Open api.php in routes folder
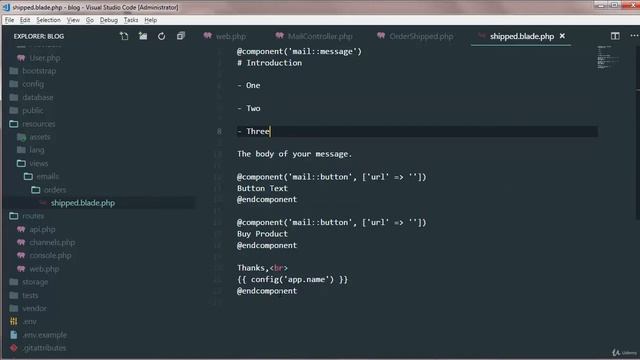This screenshot has height=360, width=640. pyautogui.click(x=42, y=229)
